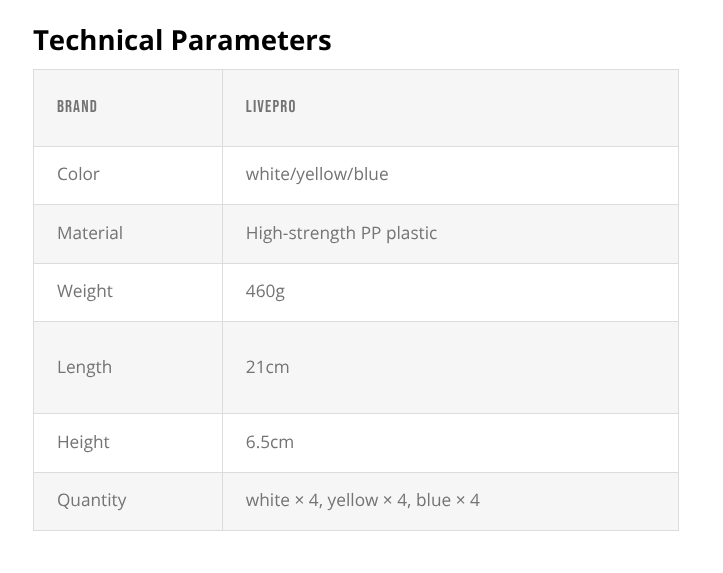Image resolution: width=723 pixels, height=573 pixels.
Task: Select the Height row label
Action: pyautogui.click(x=83, y=442)
